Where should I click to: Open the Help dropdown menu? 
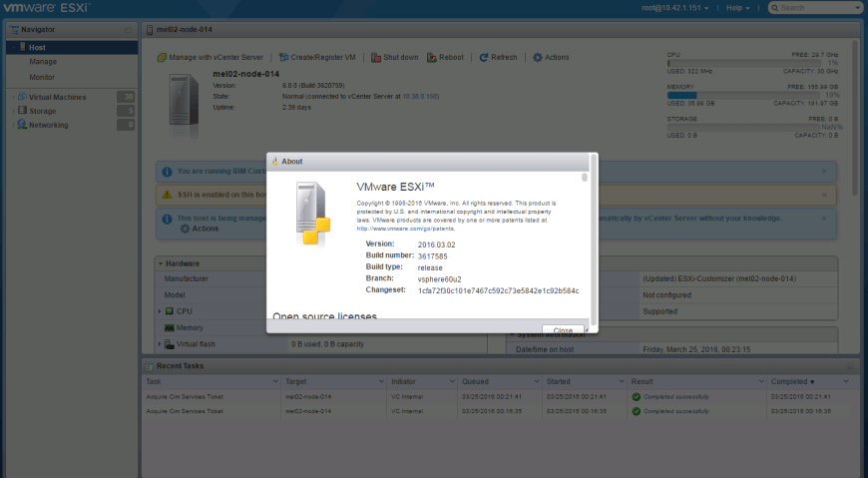tap(738, 8)
